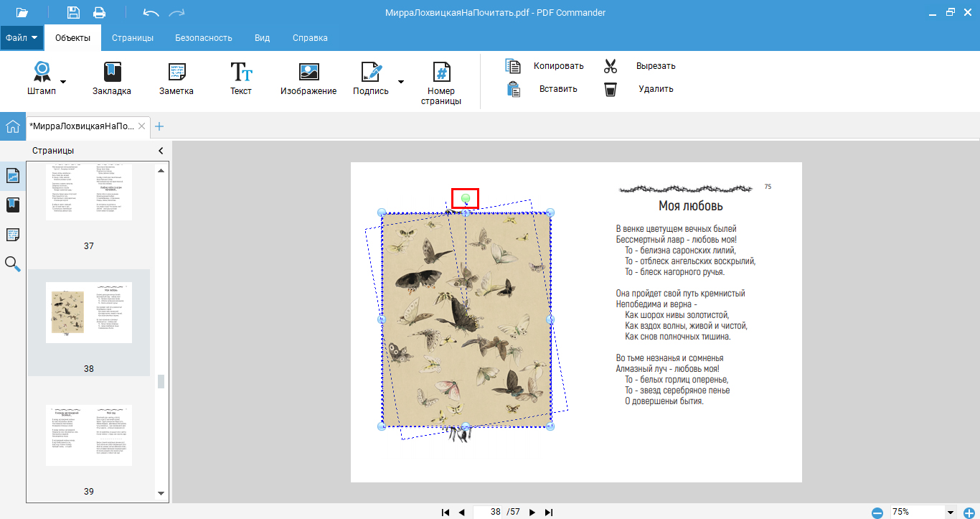
Task: Redo the last undone action
Action: click(176, 12)
